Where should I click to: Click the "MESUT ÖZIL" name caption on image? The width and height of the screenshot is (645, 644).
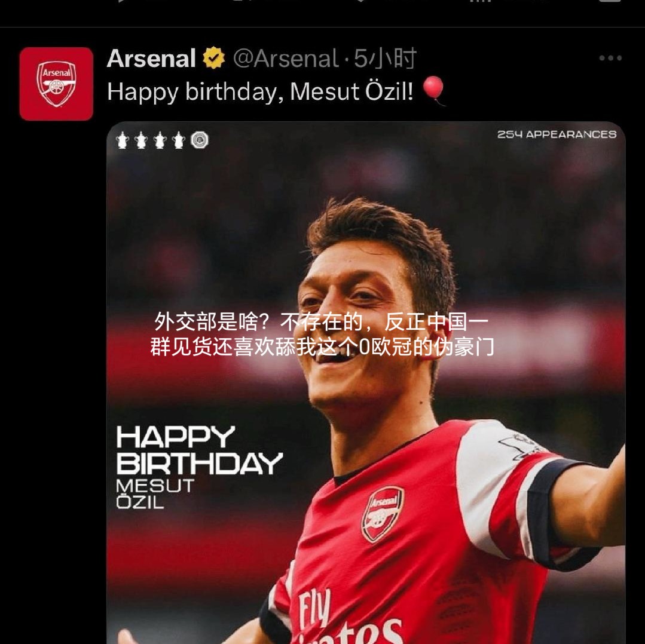(155, 493)
